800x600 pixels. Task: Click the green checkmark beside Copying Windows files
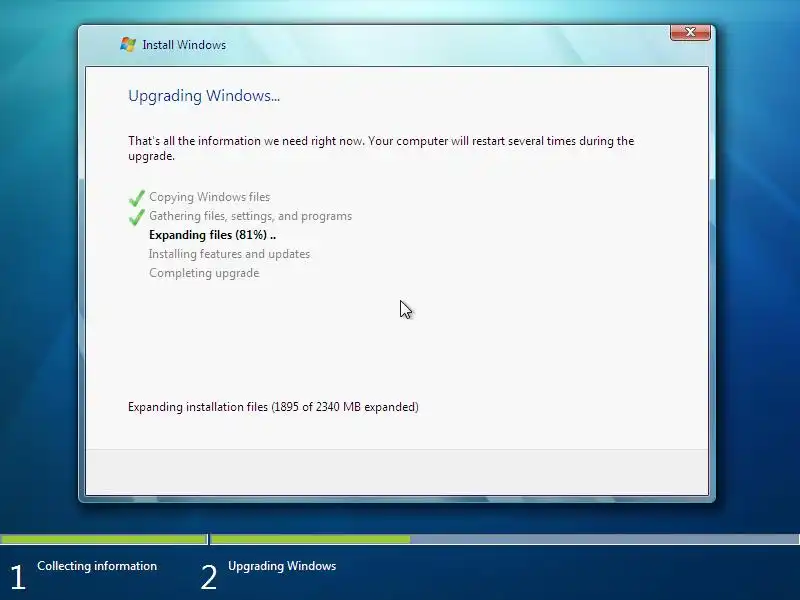click(136, 197)
